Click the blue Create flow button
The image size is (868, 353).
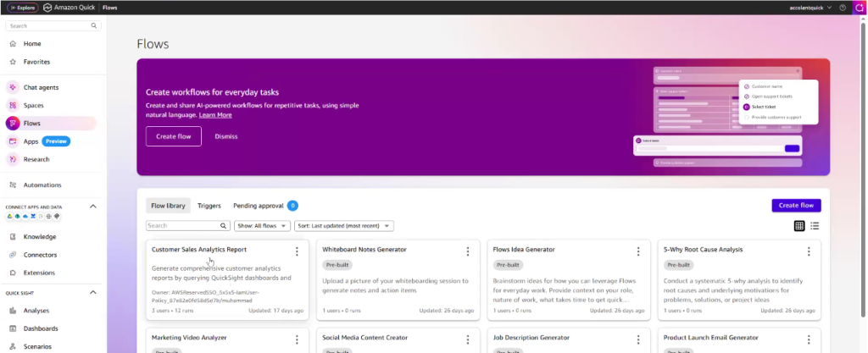tap(796, 206)
